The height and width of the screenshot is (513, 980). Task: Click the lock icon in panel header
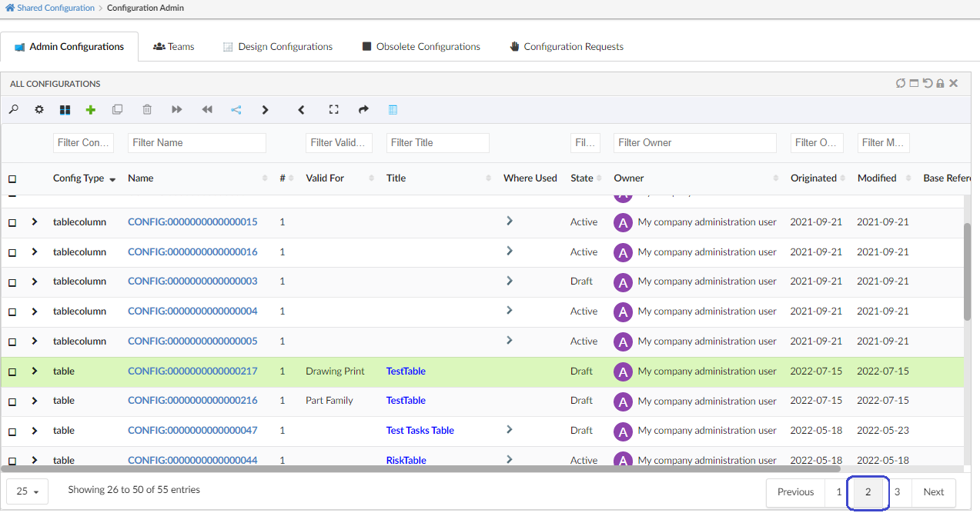pos(940,84)
